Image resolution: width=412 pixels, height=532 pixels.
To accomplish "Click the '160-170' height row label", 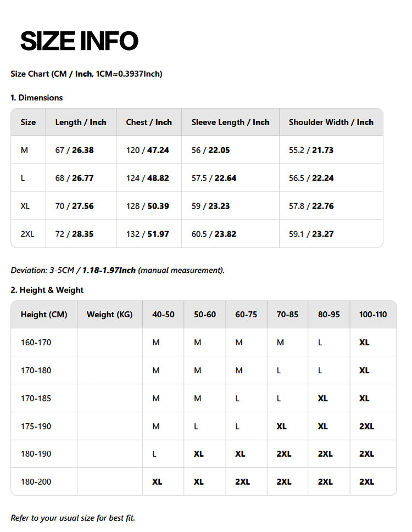I will tap(36, 343).
